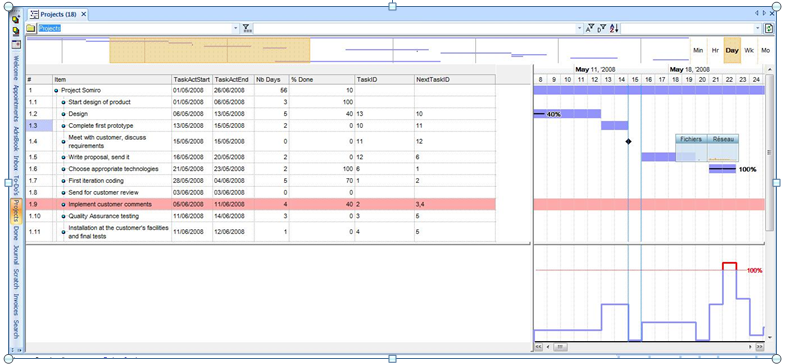Open the Journal sidebar tab
This screenshot has width=785, height=364.
pyautogui.click(x=16, y=255)
